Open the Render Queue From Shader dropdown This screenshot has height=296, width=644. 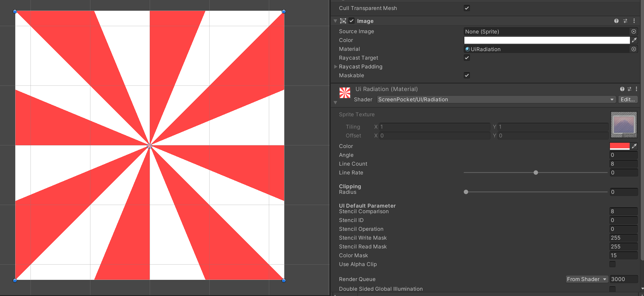click(x=587, y=279)
